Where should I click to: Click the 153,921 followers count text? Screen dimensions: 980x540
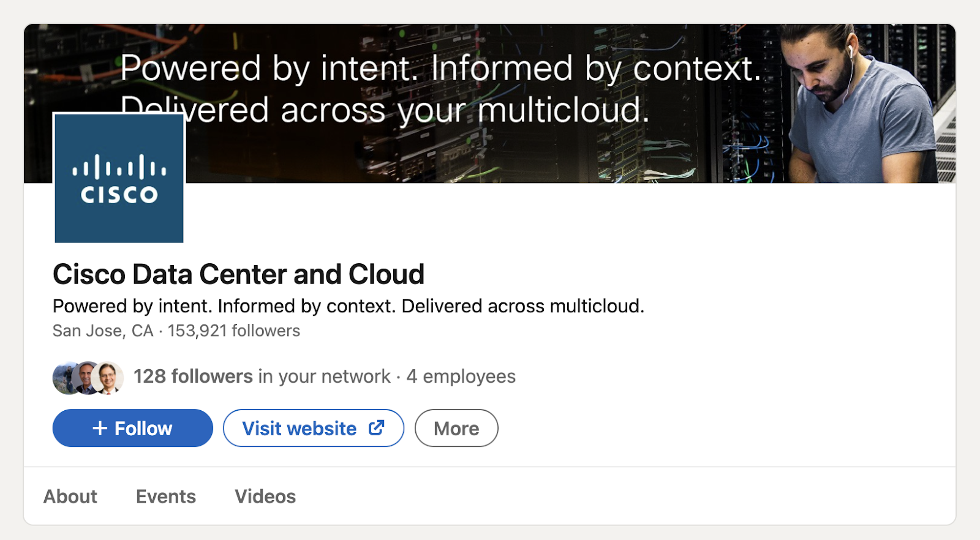click(234, 331)
